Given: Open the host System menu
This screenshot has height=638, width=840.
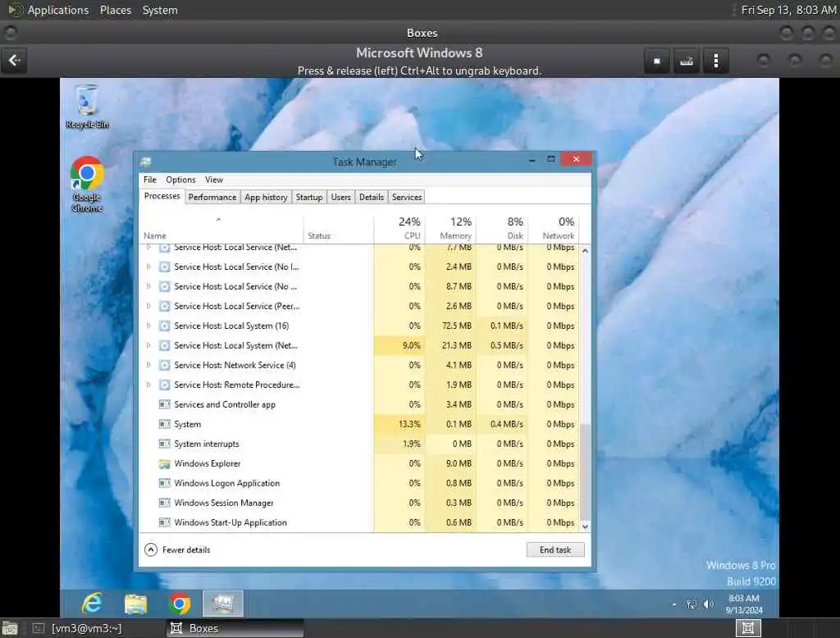Looking at the screenshot, I should [x=160, y=10].
